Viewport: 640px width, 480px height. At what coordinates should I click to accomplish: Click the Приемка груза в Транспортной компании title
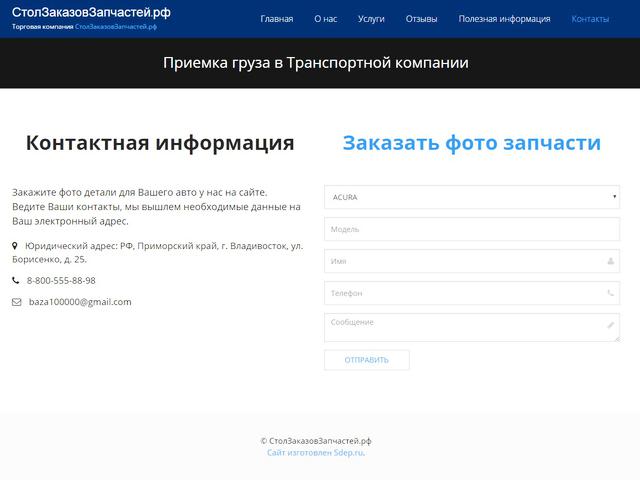[x=316, y=63]
